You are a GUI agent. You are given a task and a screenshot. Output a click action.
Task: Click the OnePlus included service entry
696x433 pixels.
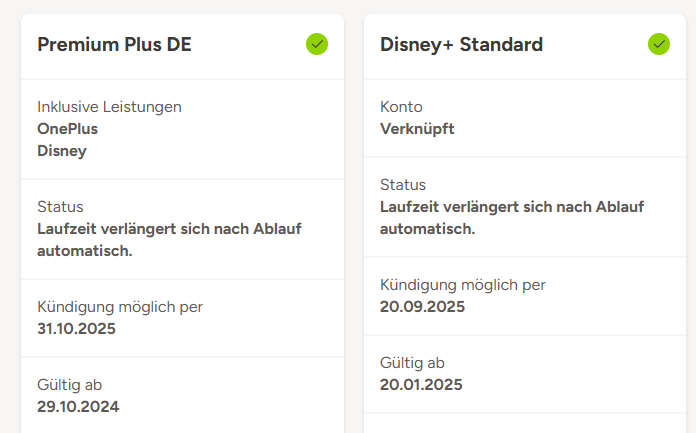pos(67,129)
